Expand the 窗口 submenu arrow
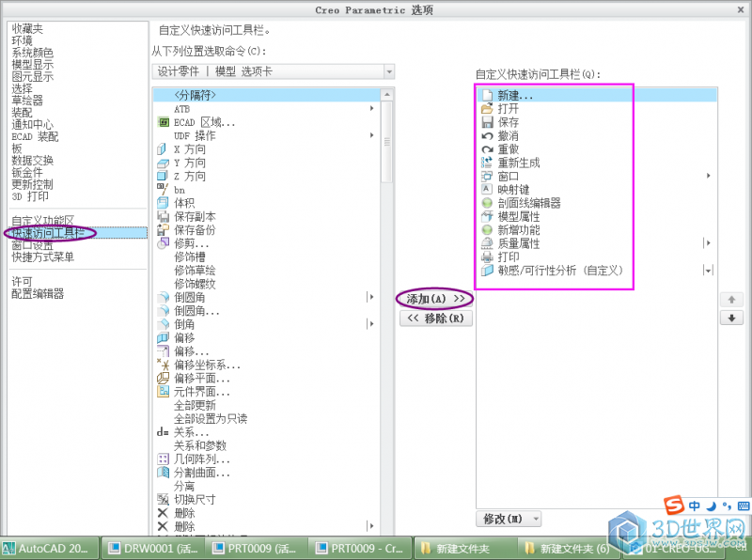752x560 pixels. [x=709, y=176]
